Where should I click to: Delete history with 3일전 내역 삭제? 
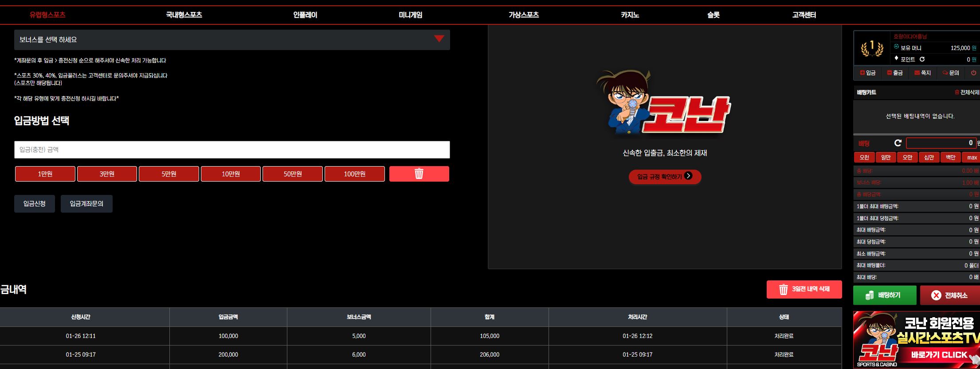coord(804,289)
